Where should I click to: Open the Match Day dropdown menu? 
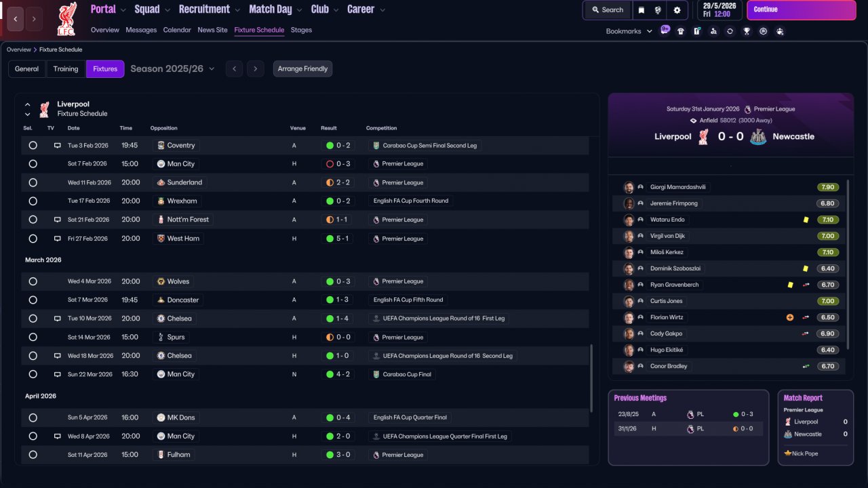pyautogui.click(x=275, y=9)
